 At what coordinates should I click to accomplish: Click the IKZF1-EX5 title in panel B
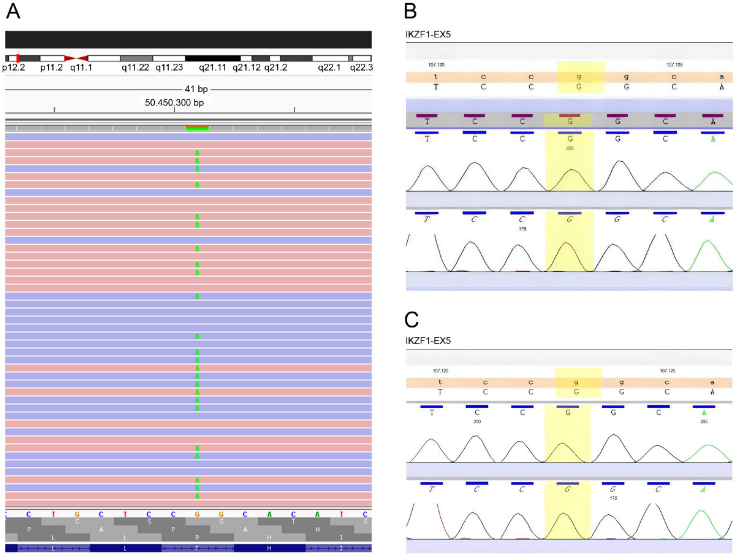coord(428,34)
